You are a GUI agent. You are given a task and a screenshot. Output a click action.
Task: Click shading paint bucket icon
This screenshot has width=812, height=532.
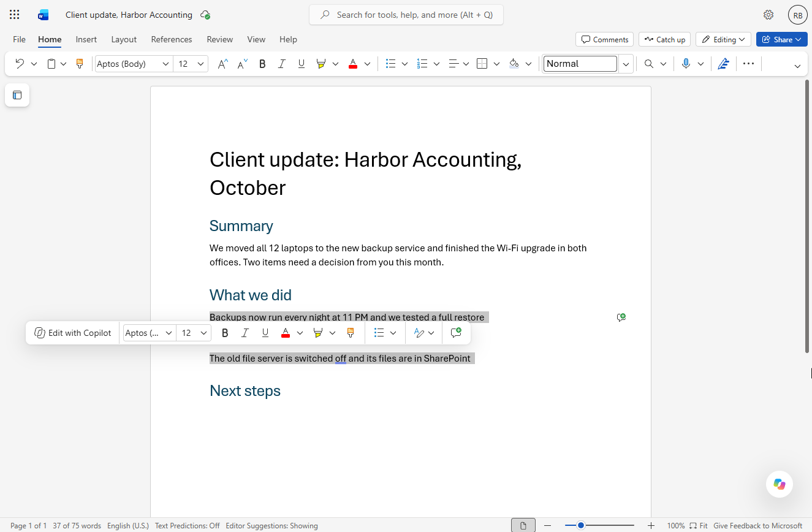click(x=514, y=64)
